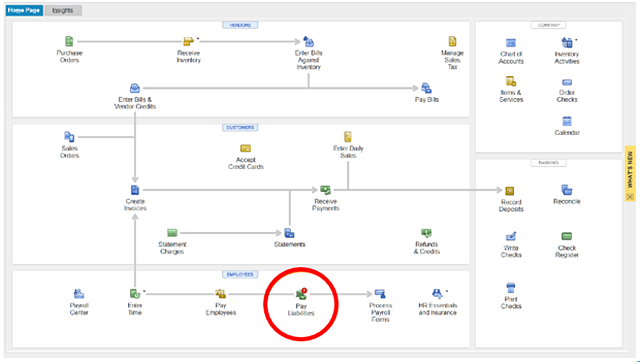This screenshot has width=640, height=362.
Task: Open Receive Payments icon
Action: click(x=326, y=190)
